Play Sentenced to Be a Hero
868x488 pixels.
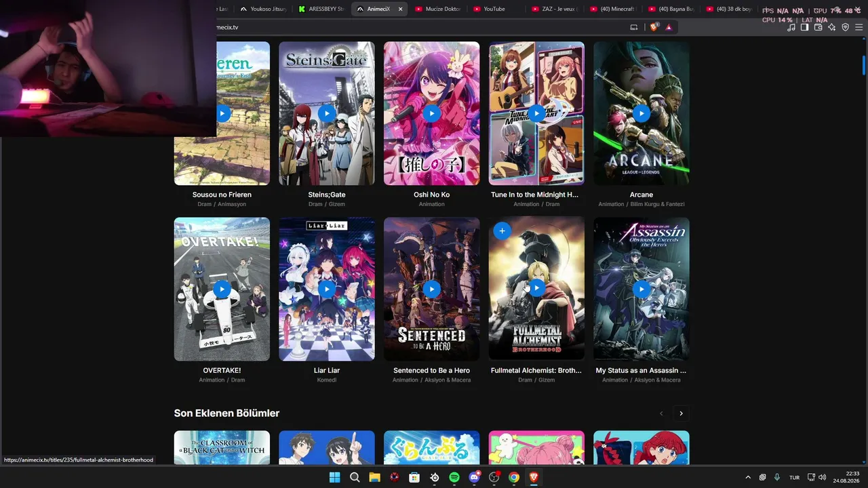pos(431,289)
